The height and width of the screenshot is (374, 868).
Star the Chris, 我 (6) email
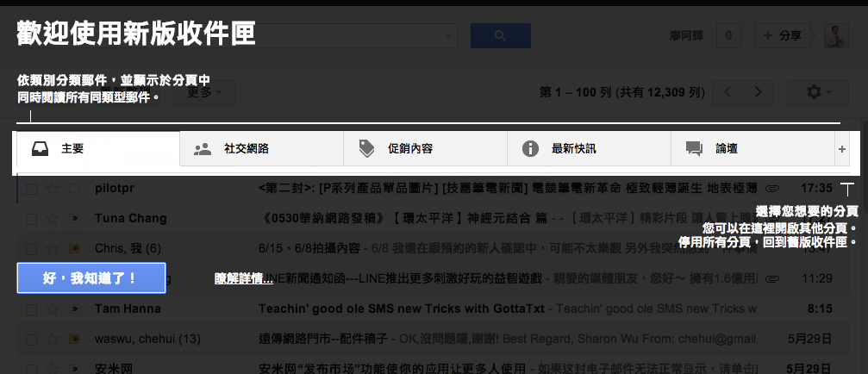click(x=52, y=249)
